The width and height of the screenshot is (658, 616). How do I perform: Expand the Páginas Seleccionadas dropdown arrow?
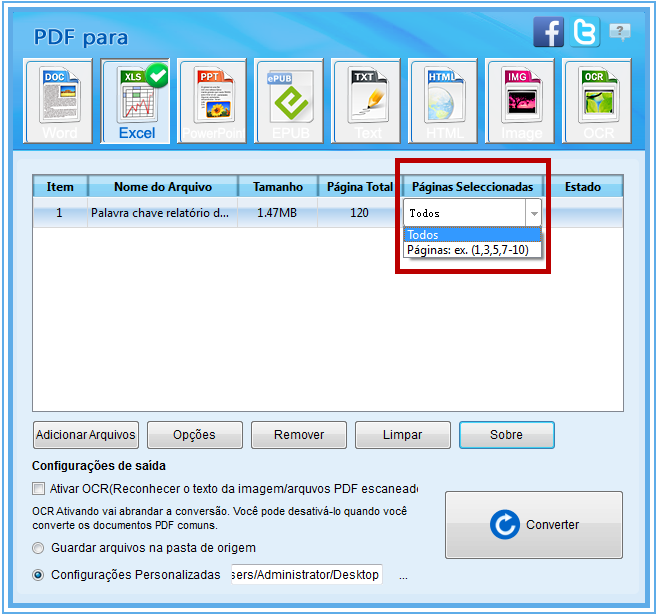click(x=534, y=213)
